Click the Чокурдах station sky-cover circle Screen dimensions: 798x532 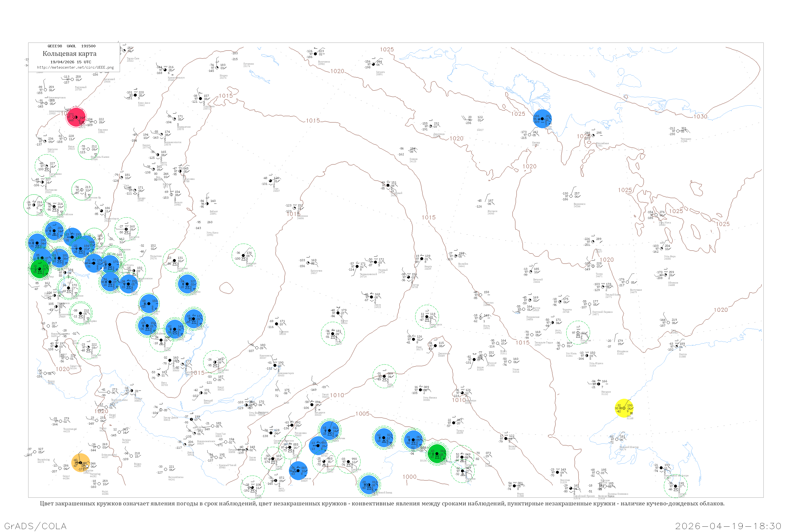pyautogui.click(x=678, y=131)
